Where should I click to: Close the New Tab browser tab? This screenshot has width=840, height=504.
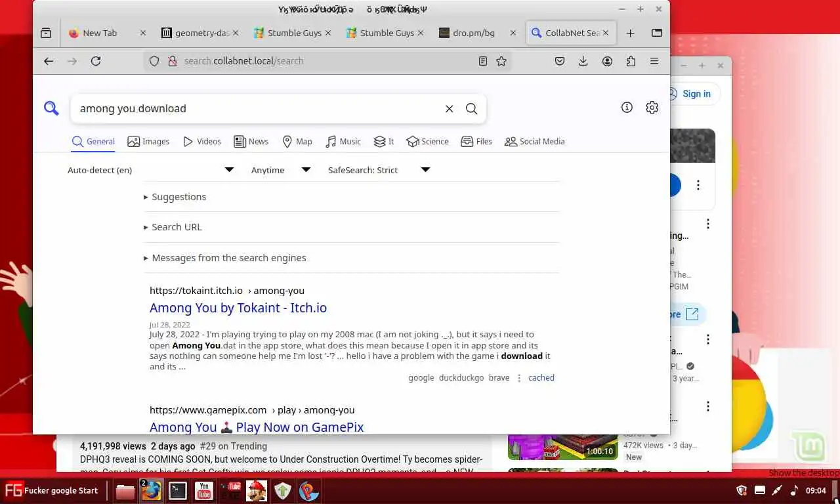(x=143, y=33)
